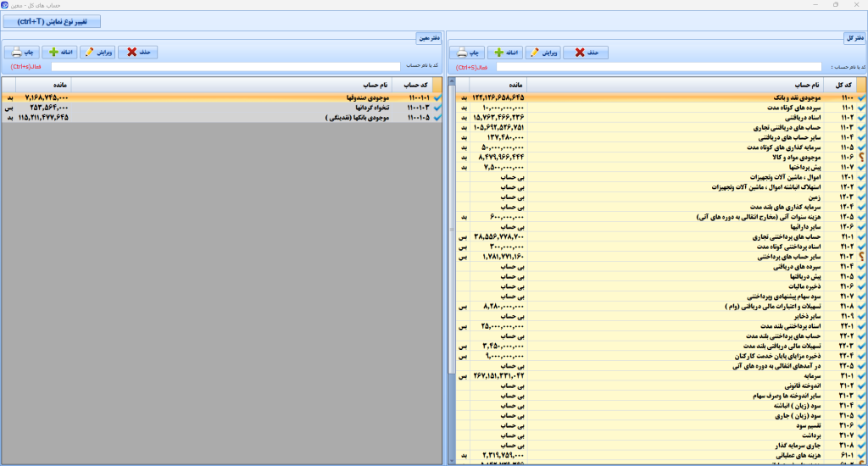Image resolution: width=868 pixels, height=466 pixels.
Task: Focus the general ledger account search field
Action: coord(659,67)
